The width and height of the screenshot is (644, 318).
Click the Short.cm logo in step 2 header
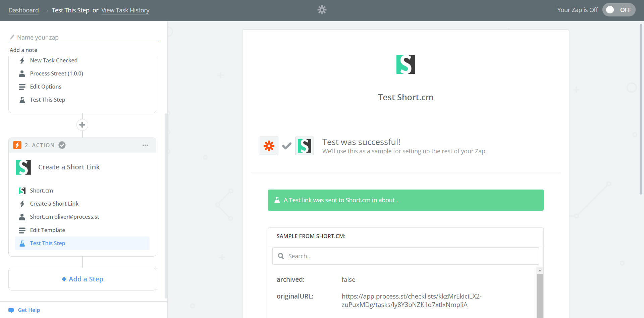click(x=23, y=167)
